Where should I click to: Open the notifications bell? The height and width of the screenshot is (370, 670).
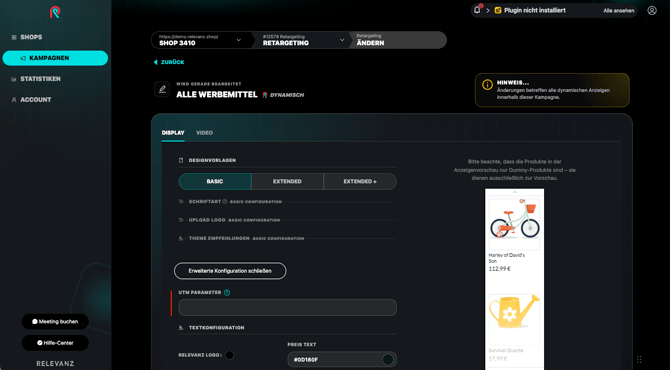[477, 10]
